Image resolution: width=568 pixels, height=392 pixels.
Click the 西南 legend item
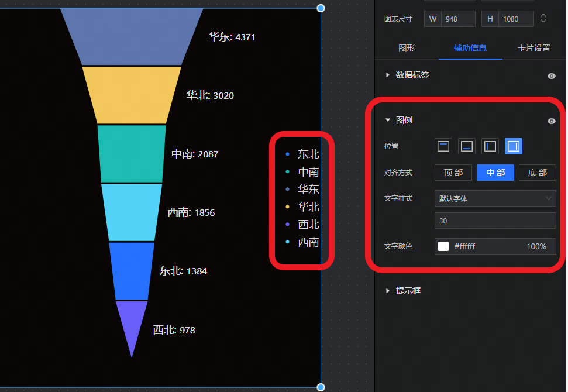(x=308, y=242)
